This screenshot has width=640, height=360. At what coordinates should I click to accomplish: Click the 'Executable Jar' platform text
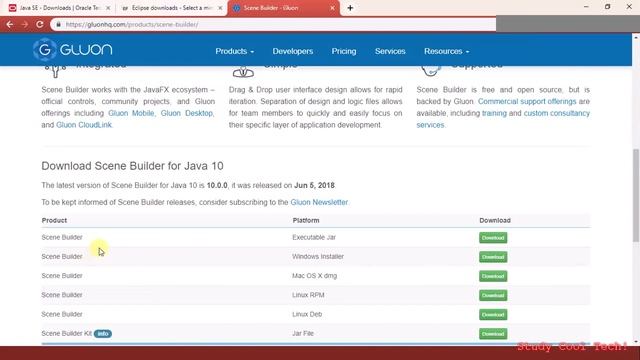tap(314, 237)
